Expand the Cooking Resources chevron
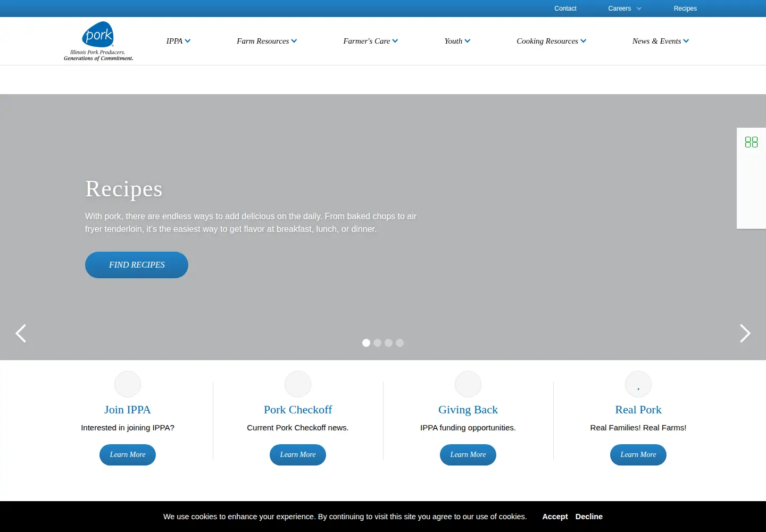766x532 pixels. pyautogui.click(x=584, y=41)
